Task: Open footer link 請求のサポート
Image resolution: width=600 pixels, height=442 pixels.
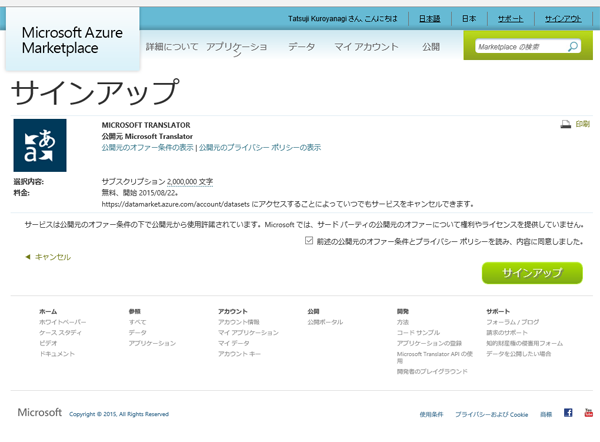Action: (507, 333)
